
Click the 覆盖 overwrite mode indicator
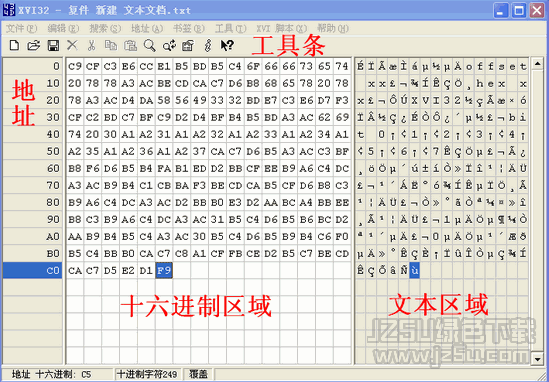199,374
